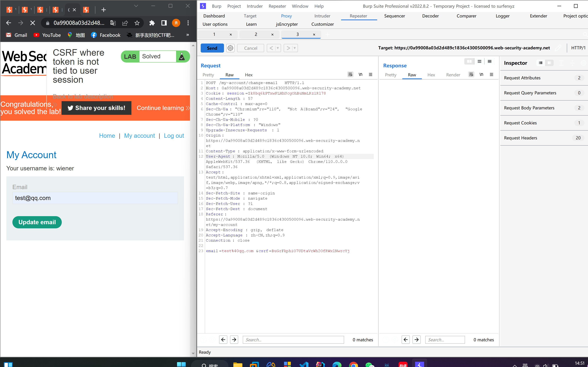Open request pane hamburger menu icon
This screenshot has width=588, height=367.
[x=370, y=74]
